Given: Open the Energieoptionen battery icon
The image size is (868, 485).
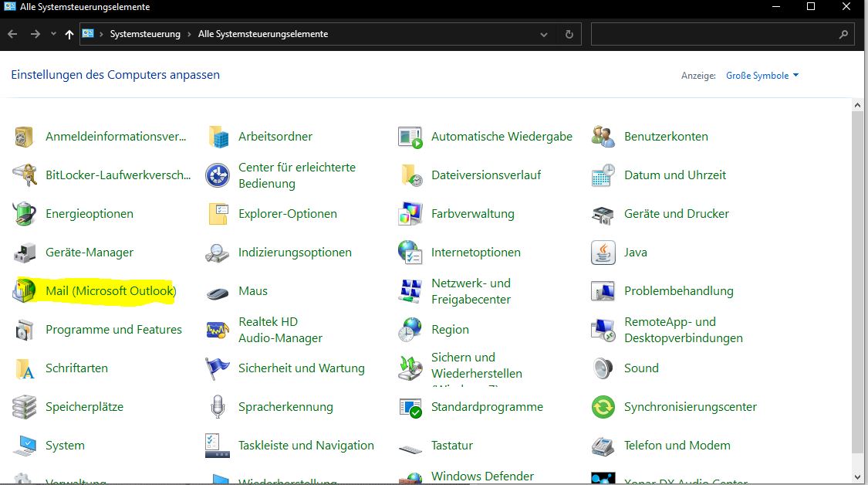Looking at the screenshot, I should coord(24,214).
